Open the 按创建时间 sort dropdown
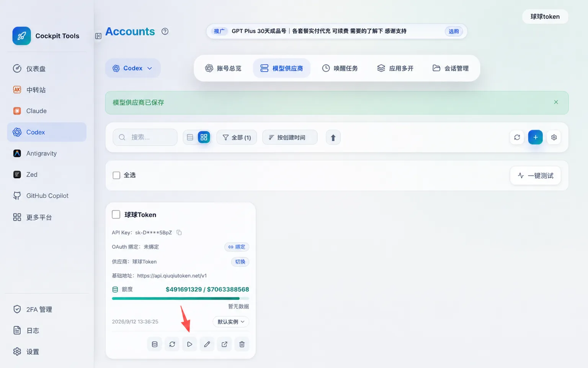 [x=290, y=137]
